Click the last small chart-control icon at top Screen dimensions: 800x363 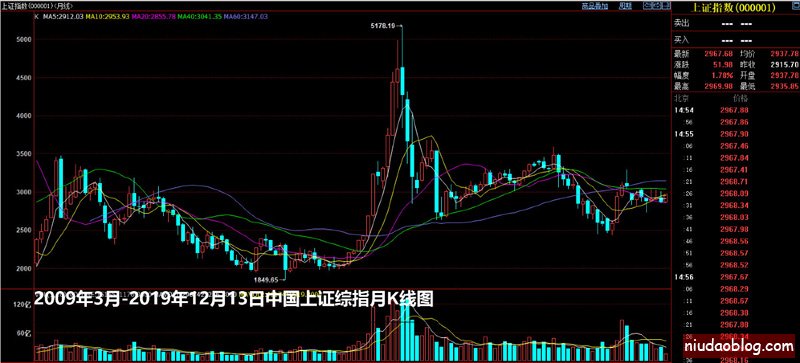[x=666, y=6]
